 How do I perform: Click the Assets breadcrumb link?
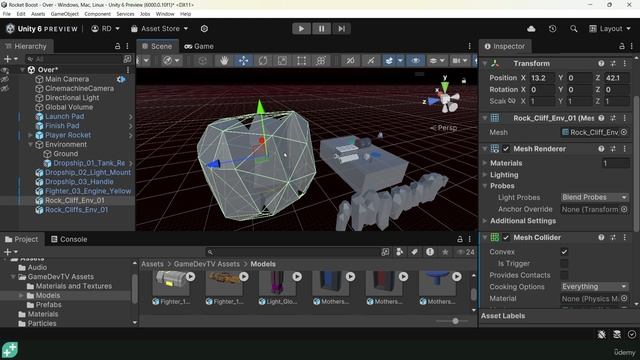152,264
